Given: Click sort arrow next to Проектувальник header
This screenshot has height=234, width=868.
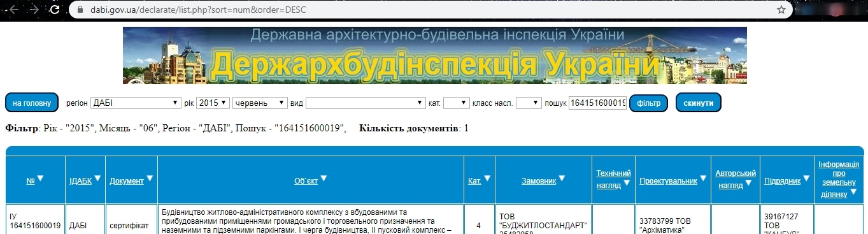Looking at the screenshot, I should point(704,179).
